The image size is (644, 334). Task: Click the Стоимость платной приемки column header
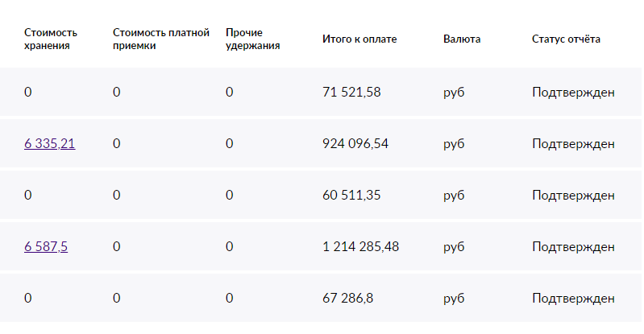click(161, 39)
